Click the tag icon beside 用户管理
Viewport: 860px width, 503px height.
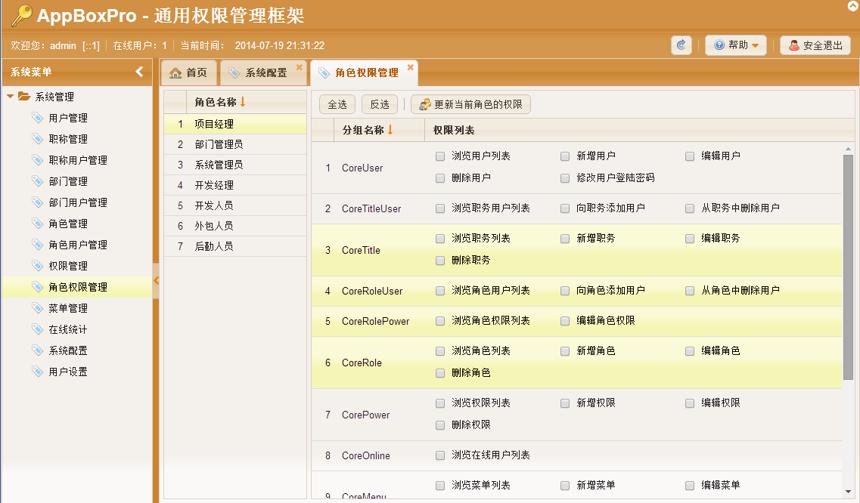(37, 118)
